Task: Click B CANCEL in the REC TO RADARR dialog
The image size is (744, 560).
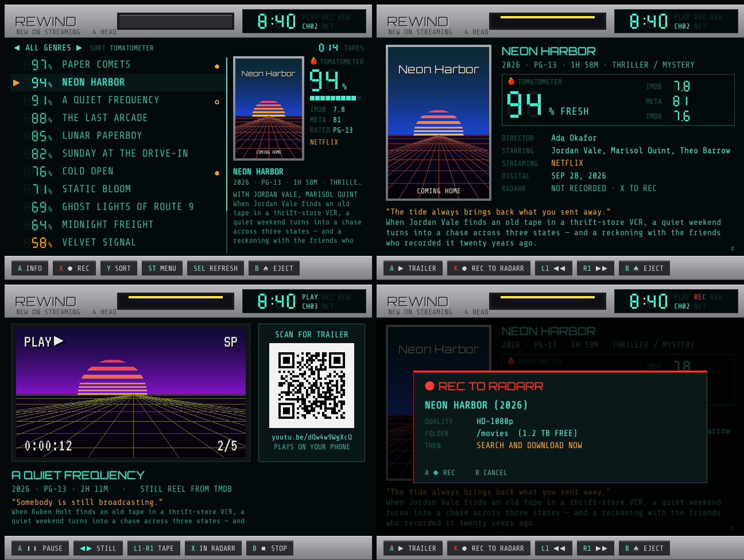Action: (491, 473)
